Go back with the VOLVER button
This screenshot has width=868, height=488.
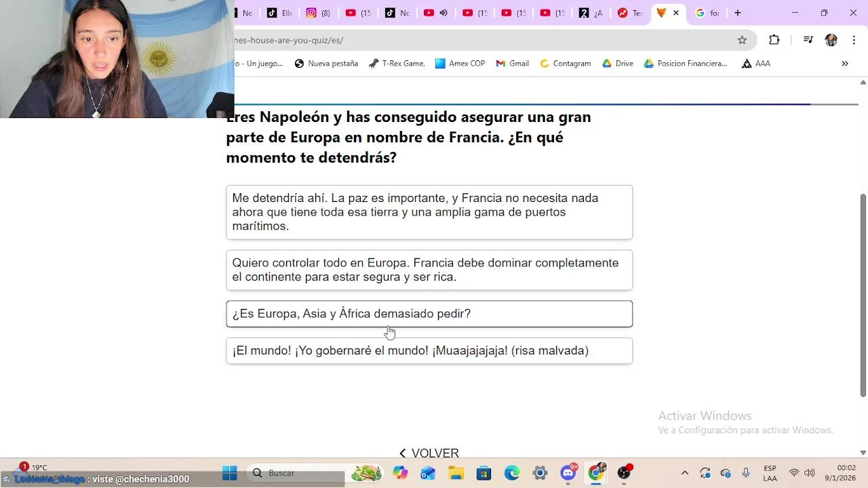click(x=429, y=453)
